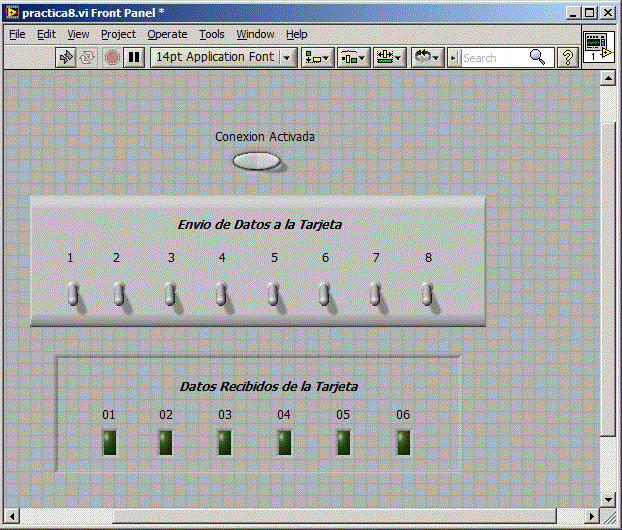
Task: Flip toggle switch 7
Action: click(375, 294)
